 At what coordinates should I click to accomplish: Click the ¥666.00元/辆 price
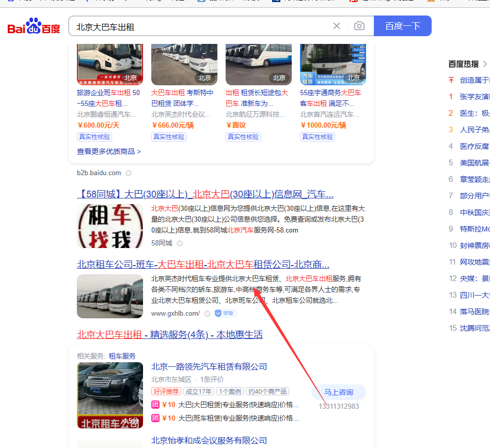[x=173, y=126]
